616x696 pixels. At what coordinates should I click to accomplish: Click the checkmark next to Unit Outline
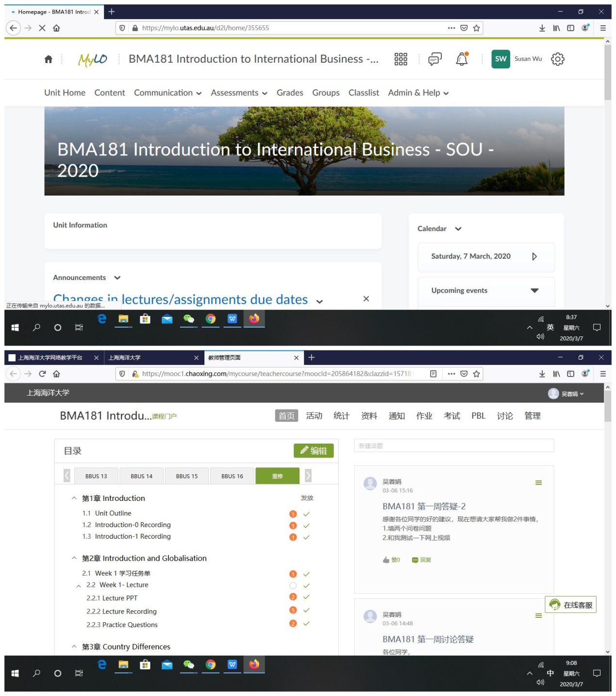306,514
